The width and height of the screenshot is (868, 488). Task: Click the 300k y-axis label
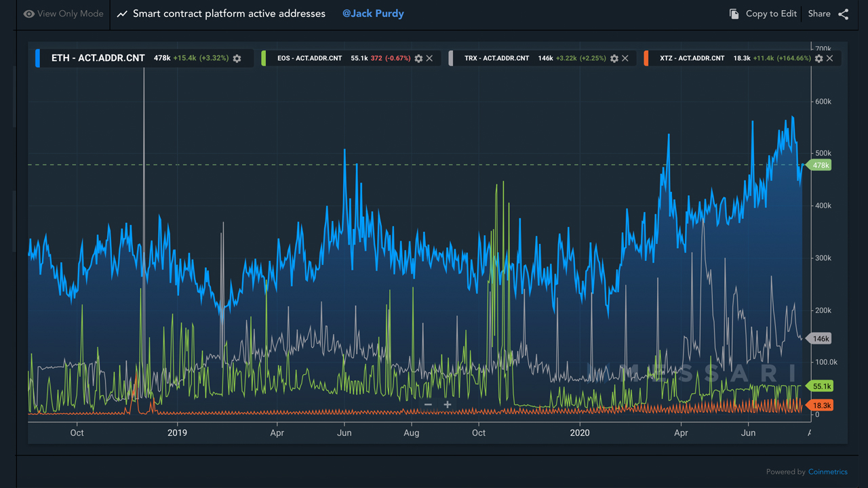[x=823, y=258]
